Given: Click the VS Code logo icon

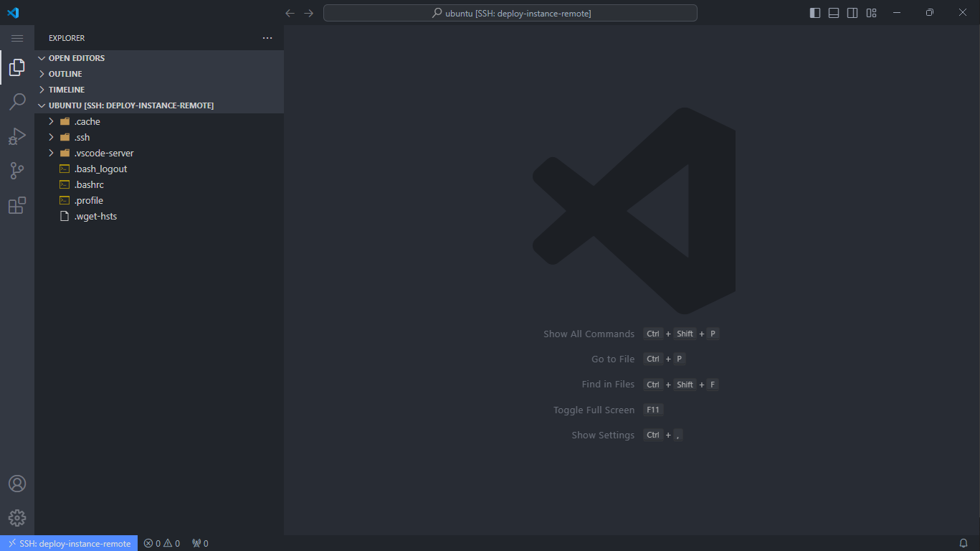Looking at the screenshot, I should pos(13,13).
